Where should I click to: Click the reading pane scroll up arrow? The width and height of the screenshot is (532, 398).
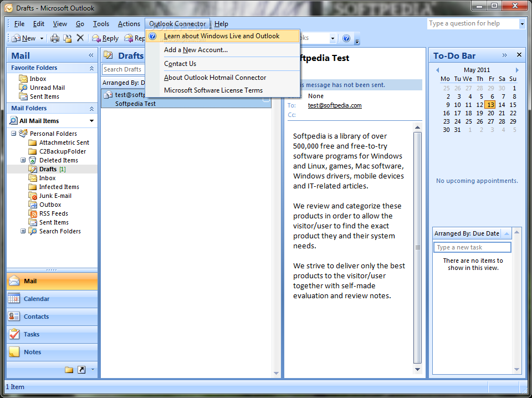point(418,127)
